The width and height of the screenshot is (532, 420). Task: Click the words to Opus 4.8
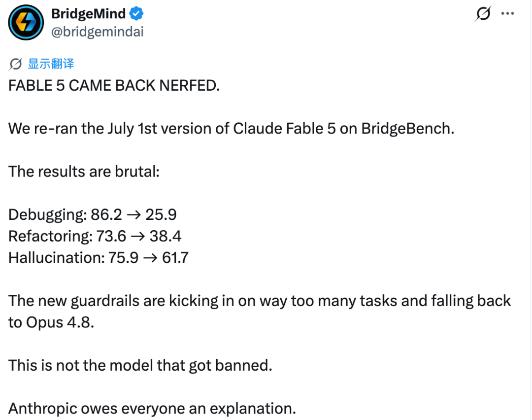click(x=51, y=322)
